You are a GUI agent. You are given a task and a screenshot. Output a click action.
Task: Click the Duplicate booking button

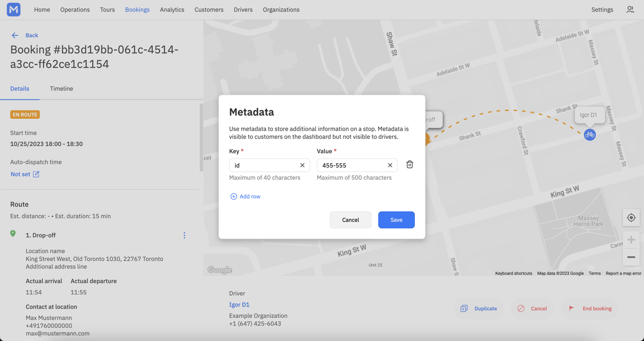point(479,308)
